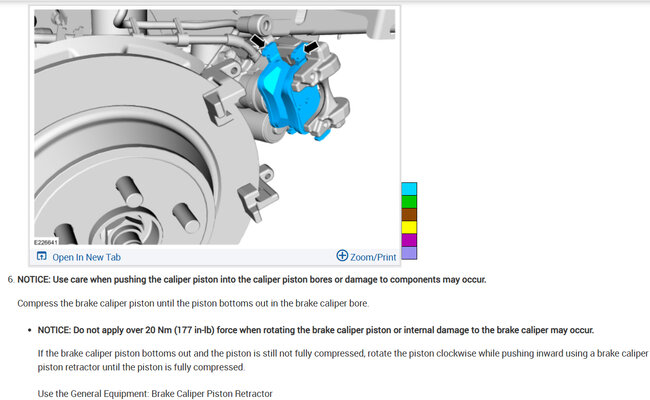Click 'Brake Caliper Piston Retractor' equipment line
650x400 pixels.
click(x=155, y=394)
